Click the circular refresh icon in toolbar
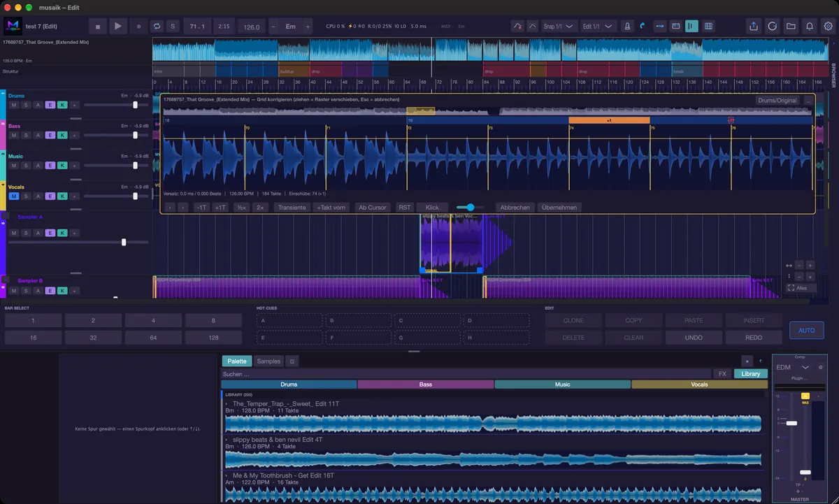839x504 pixels. coord(773,27)
